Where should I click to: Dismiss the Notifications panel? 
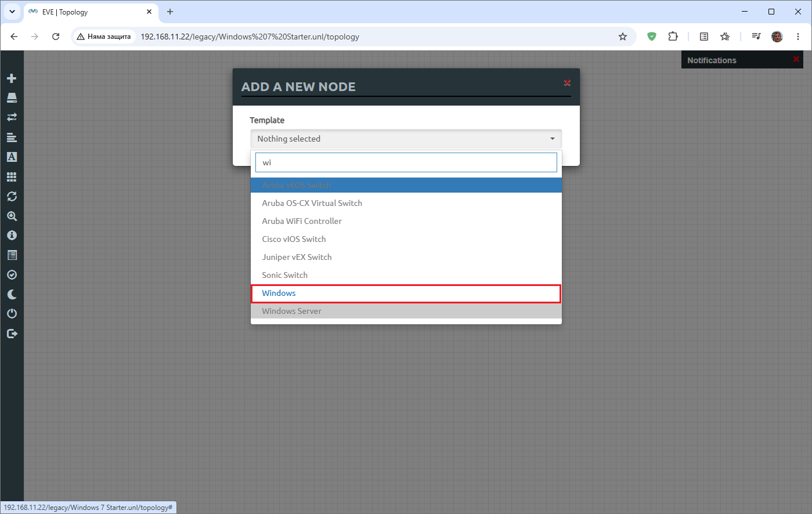tap(796, 59)
